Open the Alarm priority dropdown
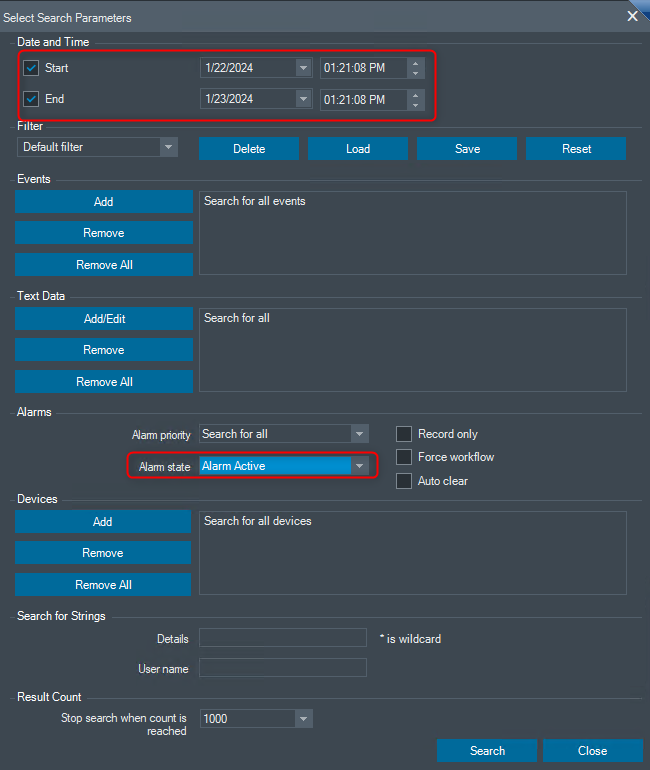 pyautogui.click(x=359, y=434)
